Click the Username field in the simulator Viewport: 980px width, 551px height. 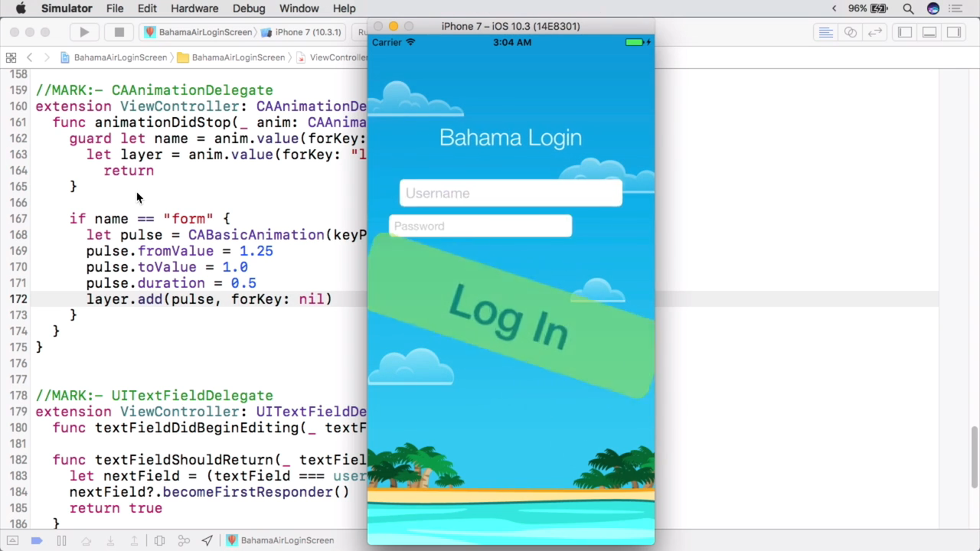510,193
